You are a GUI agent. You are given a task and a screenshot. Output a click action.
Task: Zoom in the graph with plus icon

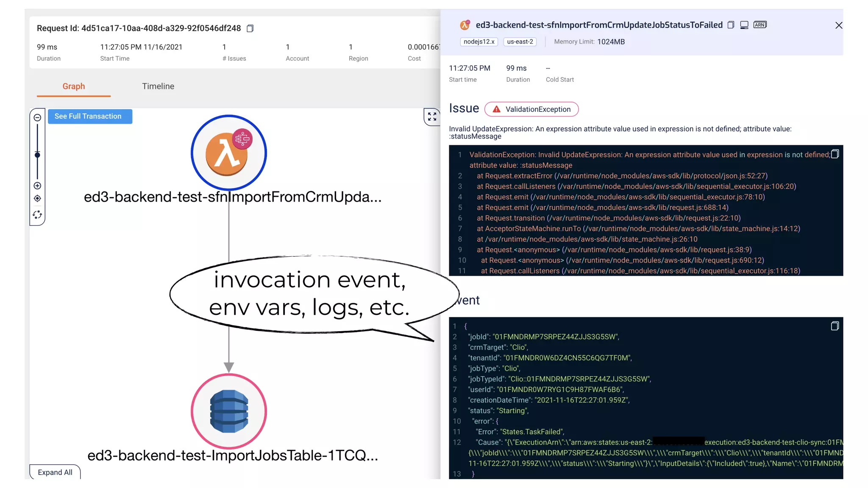[x=37, y=186]
